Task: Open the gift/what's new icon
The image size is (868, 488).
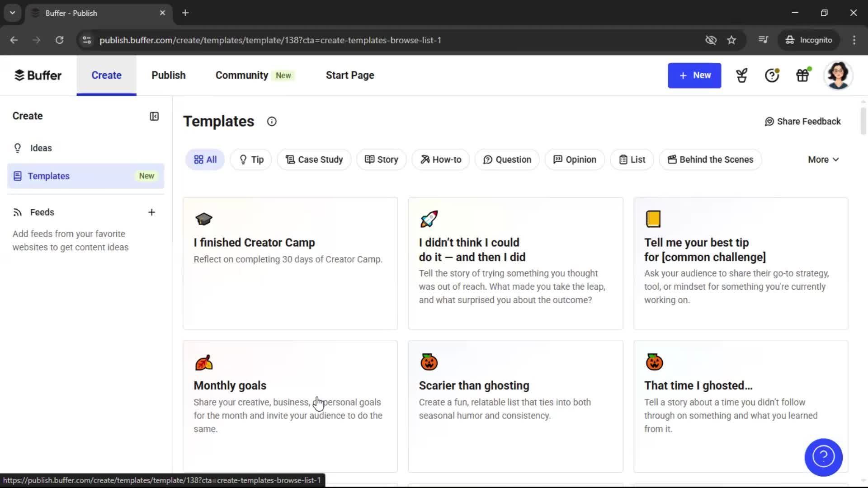Action: 803,75
